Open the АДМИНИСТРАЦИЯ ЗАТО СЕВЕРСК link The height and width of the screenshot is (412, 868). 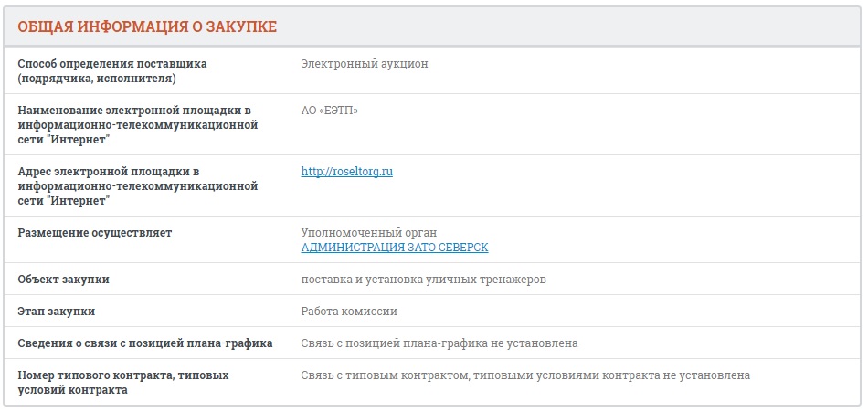(x=395, y=248)
